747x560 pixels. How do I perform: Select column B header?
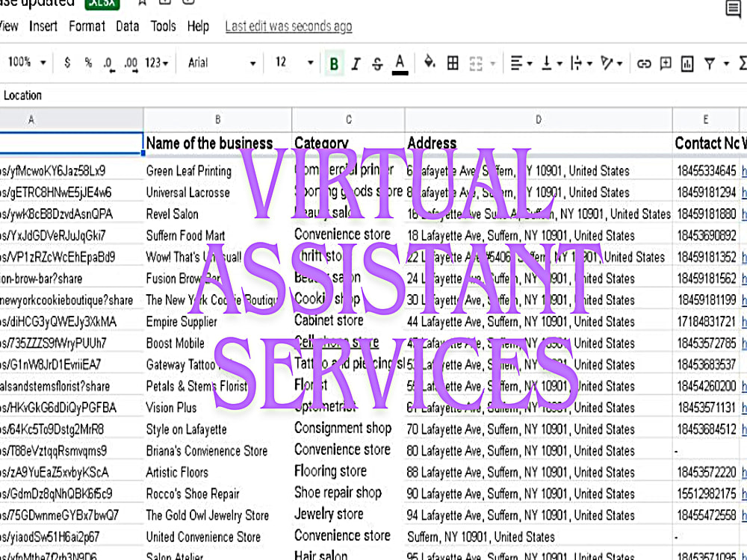tap(217, 119)
